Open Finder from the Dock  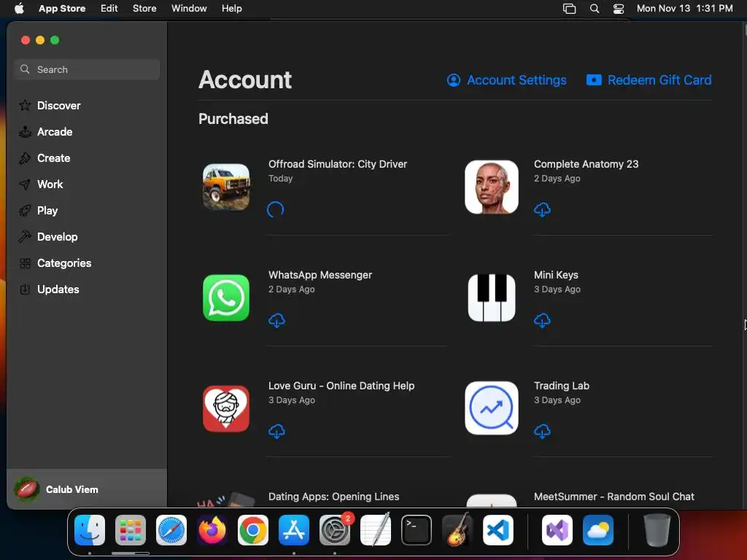click(x=90, y=530)
